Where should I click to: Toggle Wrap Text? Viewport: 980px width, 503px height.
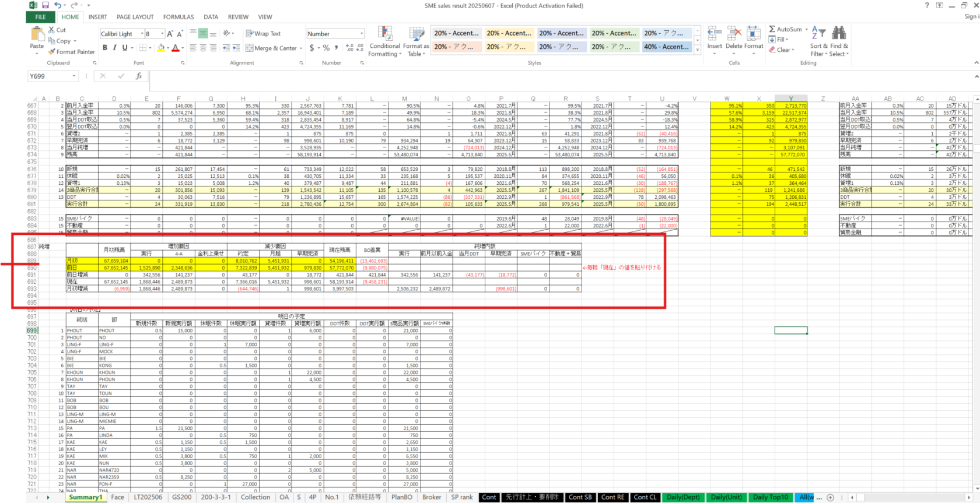click(263, 34)
